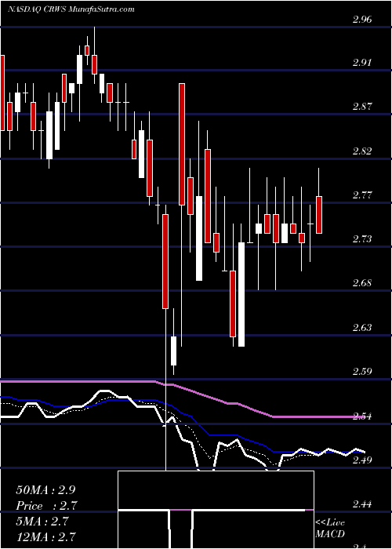This screenshot has height=549, width=392.
Task: Click the 2.77 price axis label
Action: pyautogui.click(x=362, y=195)
